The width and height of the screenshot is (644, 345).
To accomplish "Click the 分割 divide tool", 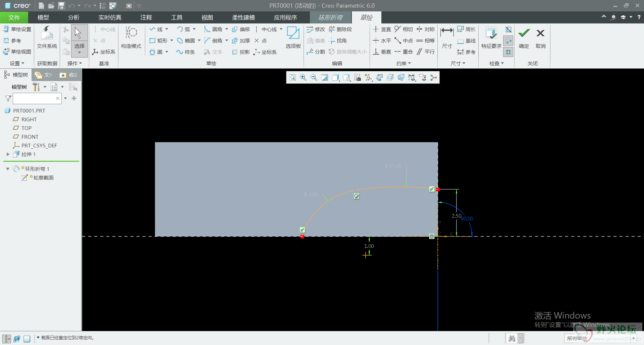I will click(316, 52).
